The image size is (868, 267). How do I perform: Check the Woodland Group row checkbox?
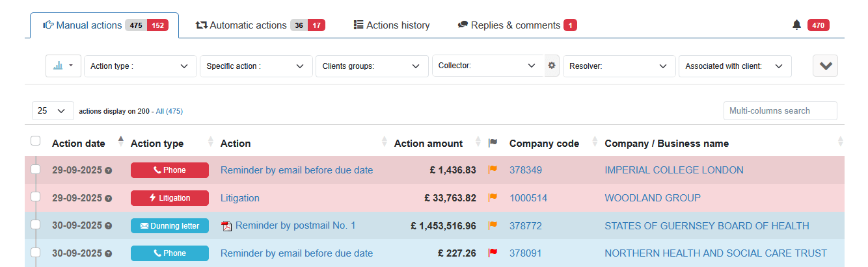pos(36,197)
